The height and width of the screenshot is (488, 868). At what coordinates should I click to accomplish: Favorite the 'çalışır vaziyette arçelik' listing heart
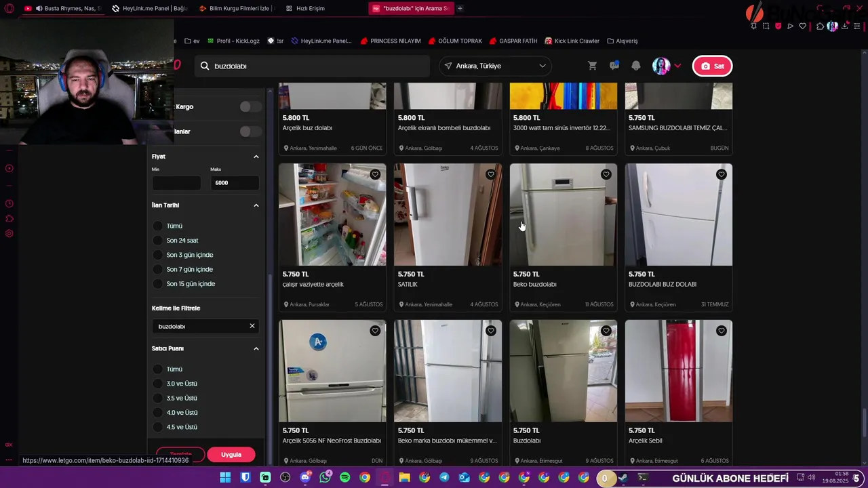point(375,174)
